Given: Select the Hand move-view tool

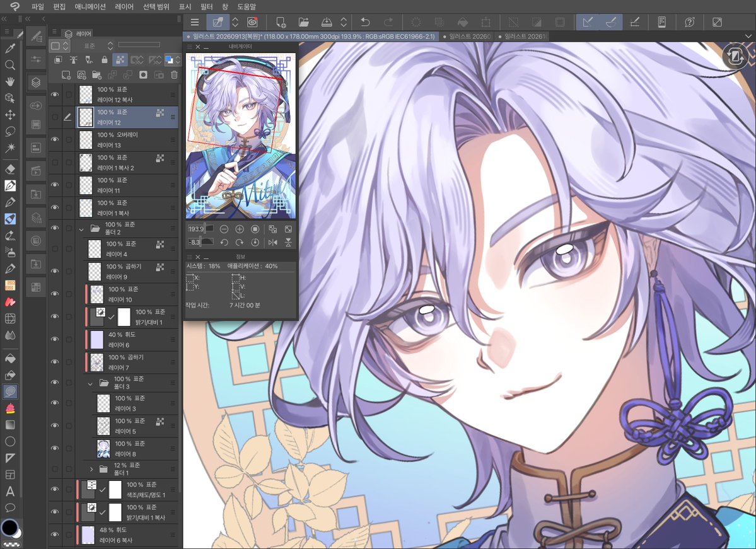Looking at the screenshot, I should pos(9,81).
